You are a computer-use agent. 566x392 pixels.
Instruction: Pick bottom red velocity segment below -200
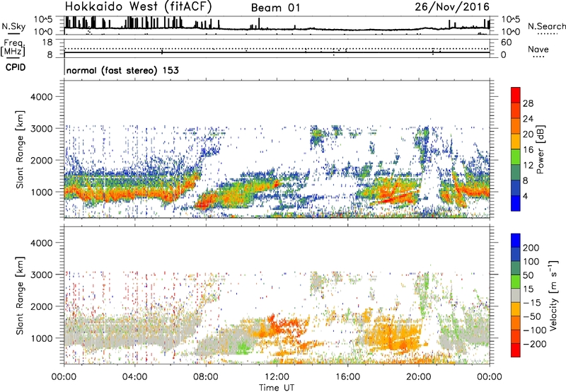coord(516,350)
